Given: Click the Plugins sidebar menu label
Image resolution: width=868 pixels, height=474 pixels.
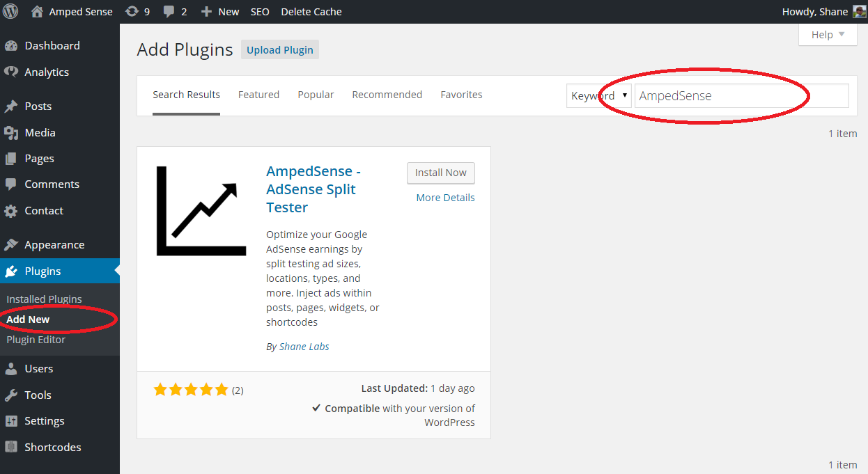Looking at the screenshot, I should [x=42, y=271].
